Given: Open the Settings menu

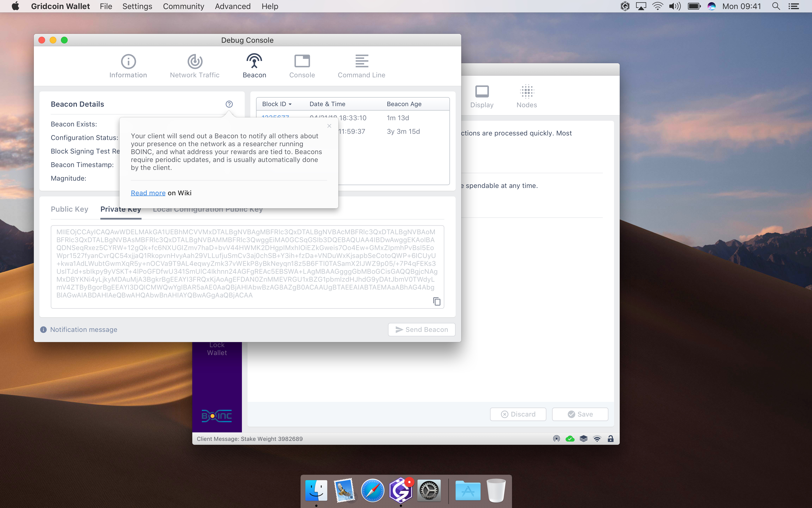Looking at the screenshot, I should coord(137,6).
